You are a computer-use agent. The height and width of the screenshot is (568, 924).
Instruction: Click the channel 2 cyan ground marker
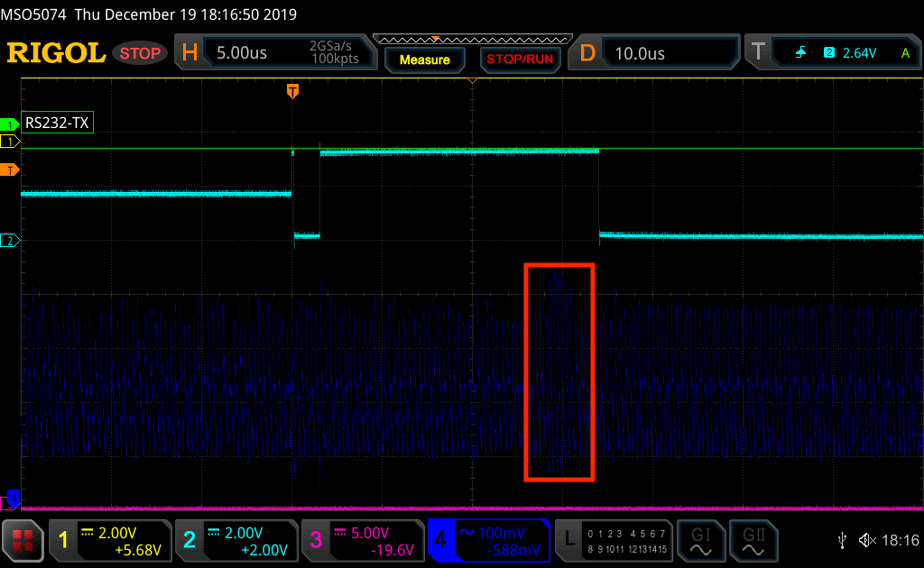tap(11, 241)
